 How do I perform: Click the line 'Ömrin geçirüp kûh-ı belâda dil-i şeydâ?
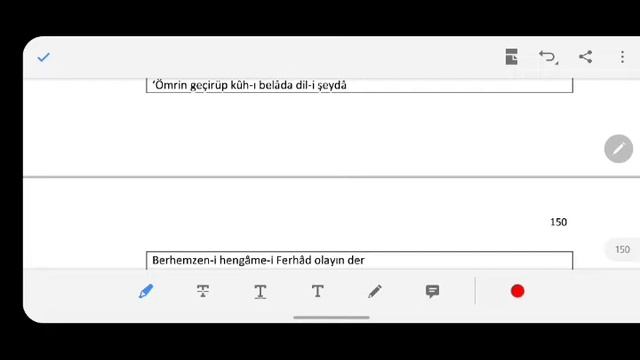coord(249,85)
